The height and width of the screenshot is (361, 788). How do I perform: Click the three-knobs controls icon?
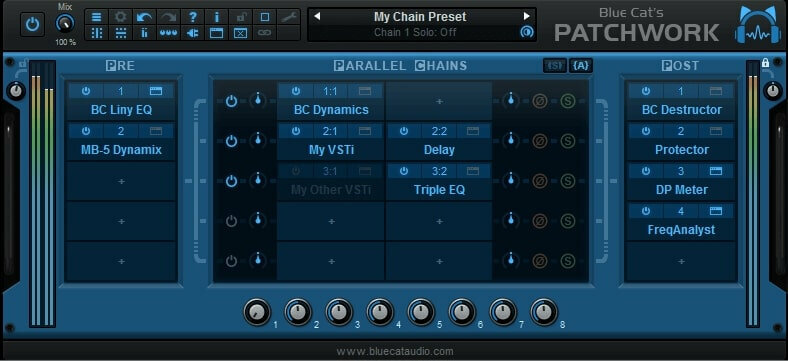pyautogui.click(x=168, y=33)
